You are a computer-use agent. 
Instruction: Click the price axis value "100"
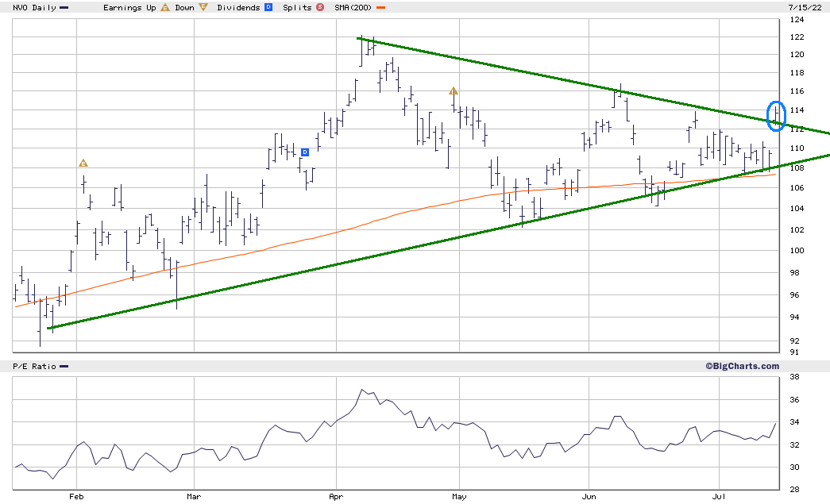point(797,251)
